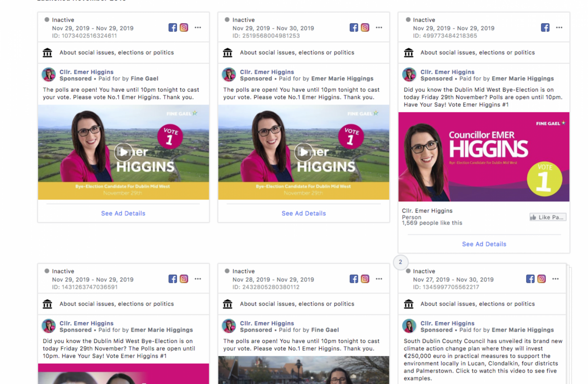Screen dimensions: 588x384
Task: Play video in ad ID 2519568004981253
Action: click(x=304, y=152)
